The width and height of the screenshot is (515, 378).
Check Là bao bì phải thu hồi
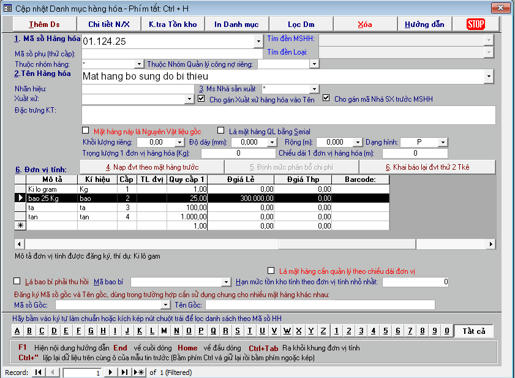click(x=17, y=281)
